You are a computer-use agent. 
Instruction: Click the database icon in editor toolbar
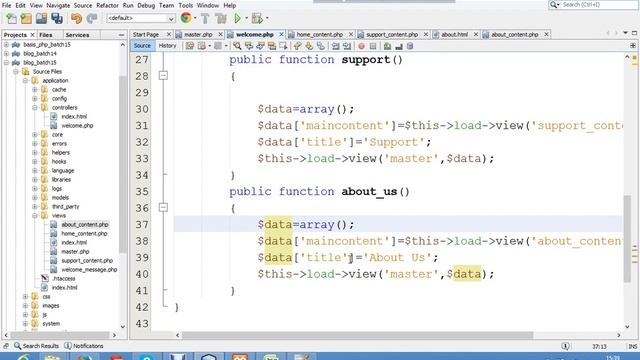point(410,46)
